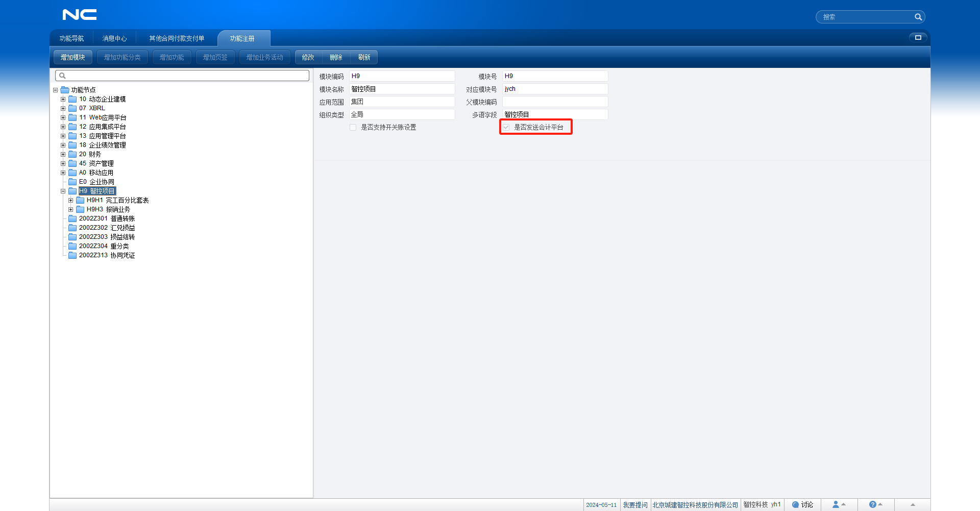The image size is (980, 511).
Task: Click the up arrow at status bar end
Action: click(913, 504)
